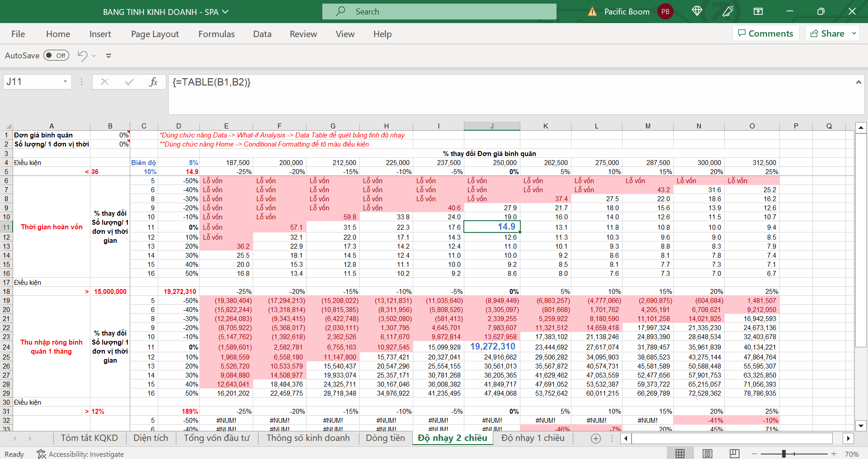The width and height of the screenshot is (868, 459).
Task: Expand the formula bar
Action: coord(858,82)
